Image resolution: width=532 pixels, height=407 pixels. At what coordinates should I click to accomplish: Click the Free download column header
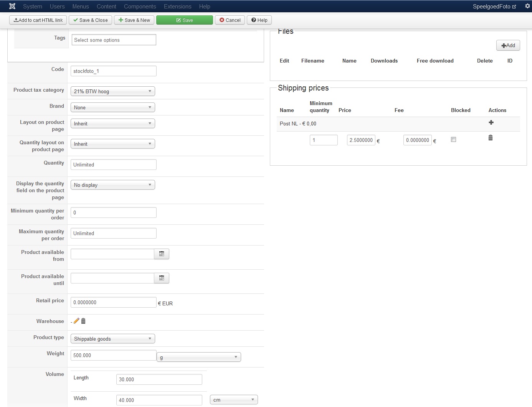[435, 61]
